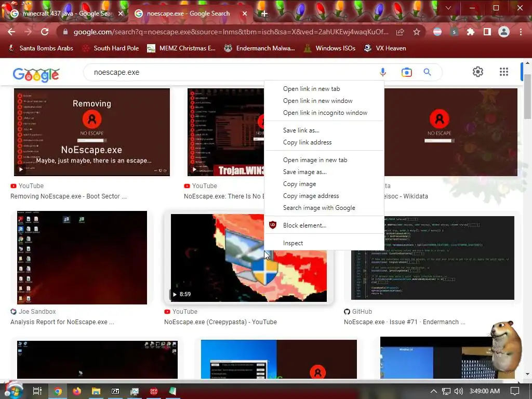The height and width of the screenshot is (399, 532).
Task: Click the forward navigation arrow
Action: [28, 32]
